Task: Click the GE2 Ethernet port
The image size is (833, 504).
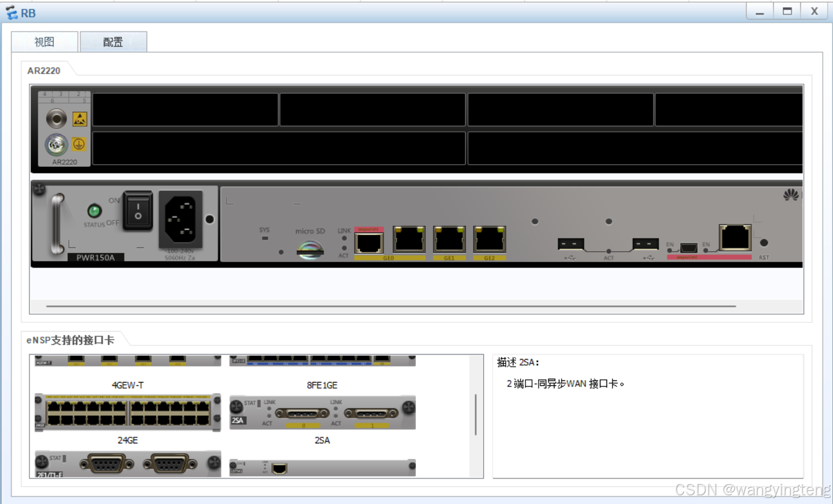Action: point(489,240)
